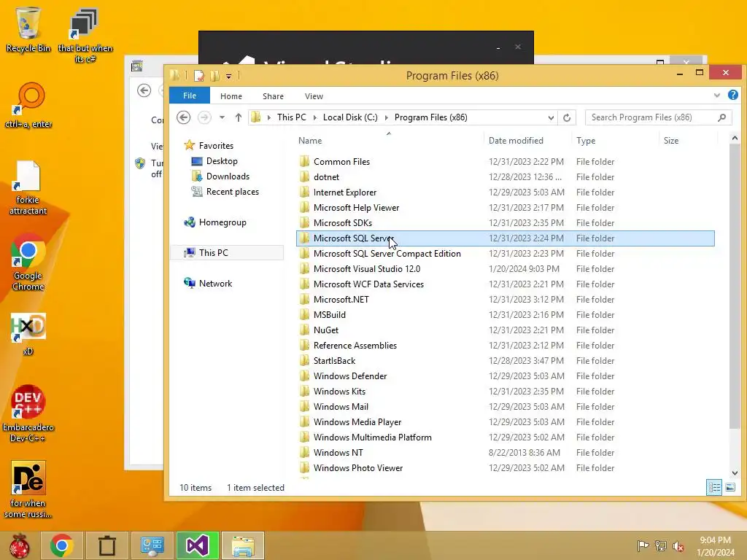
Task: Launch Google Chrome from the desktop
Action: (x=28, y=262)
